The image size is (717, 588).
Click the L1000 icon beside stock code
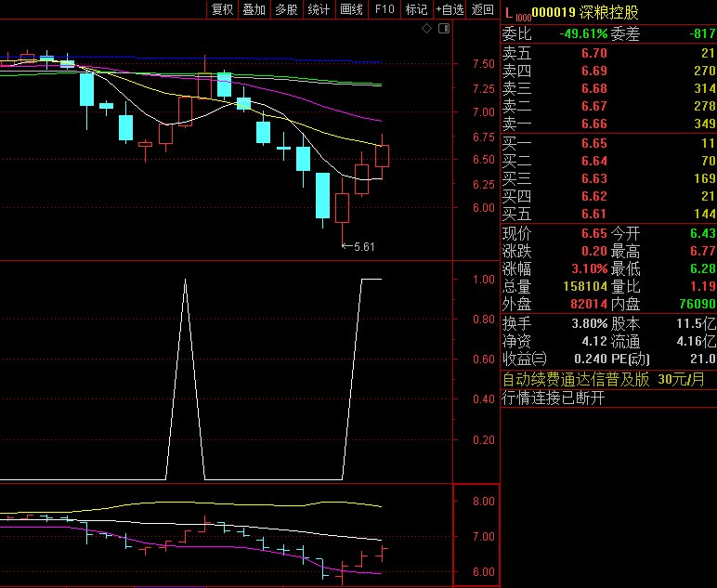pos(515,12)
